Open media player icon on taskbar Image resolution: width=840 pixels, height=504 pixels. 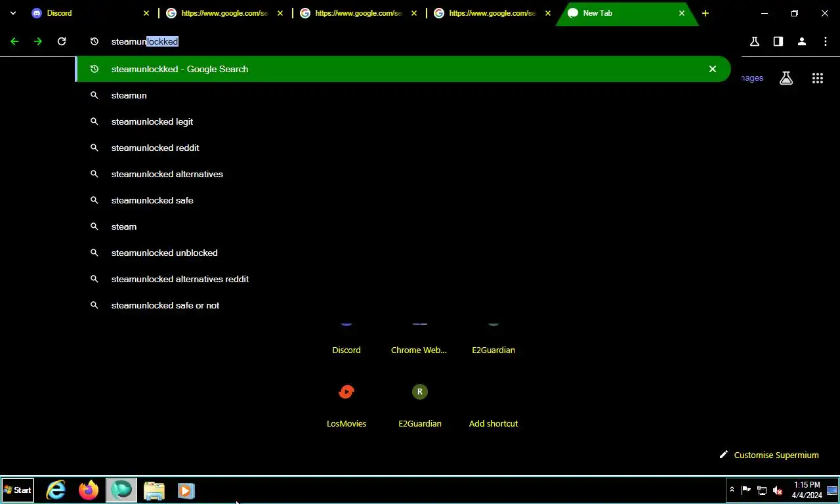(x=186, y=490)
